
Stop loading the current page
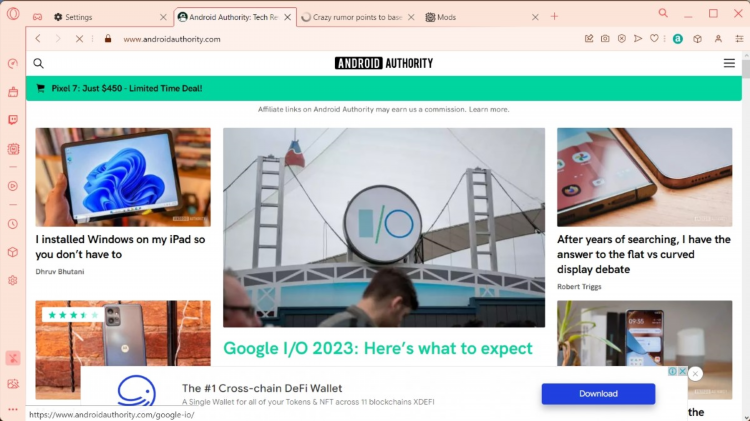79,39
